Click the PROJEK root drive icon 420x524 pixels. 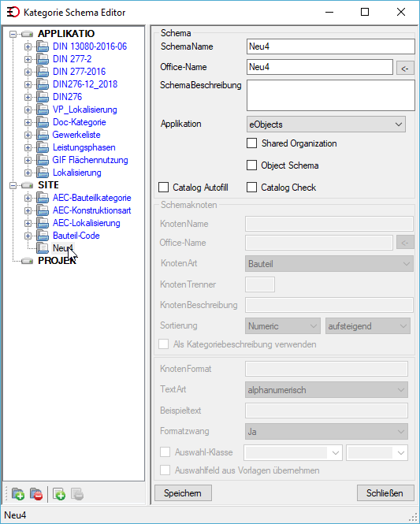tap(28, 261)
